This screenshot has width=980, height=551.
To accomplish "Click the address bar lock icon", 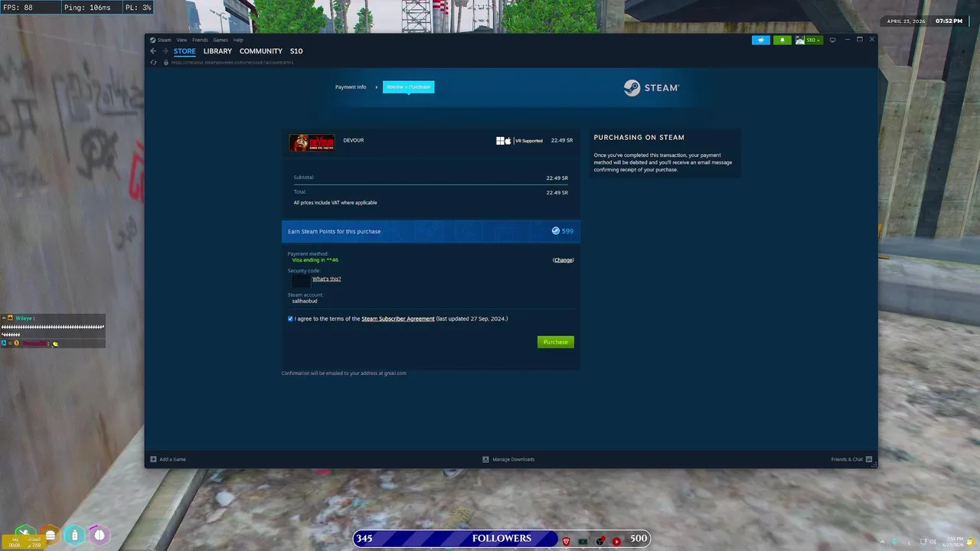I will tap(166, 63).
